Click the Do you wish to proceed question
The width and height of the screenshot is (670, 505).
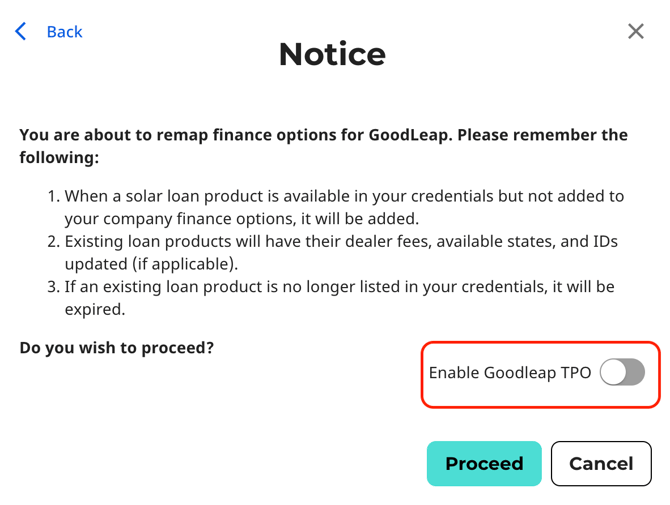pos(117,349)
